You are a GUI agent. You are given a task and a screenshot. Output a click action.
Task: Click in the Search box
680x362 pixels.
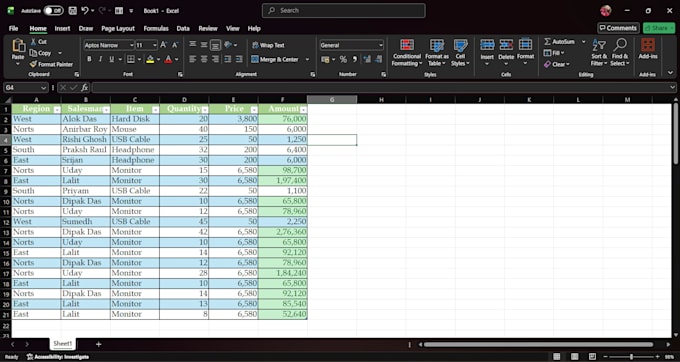pos(343,10)
